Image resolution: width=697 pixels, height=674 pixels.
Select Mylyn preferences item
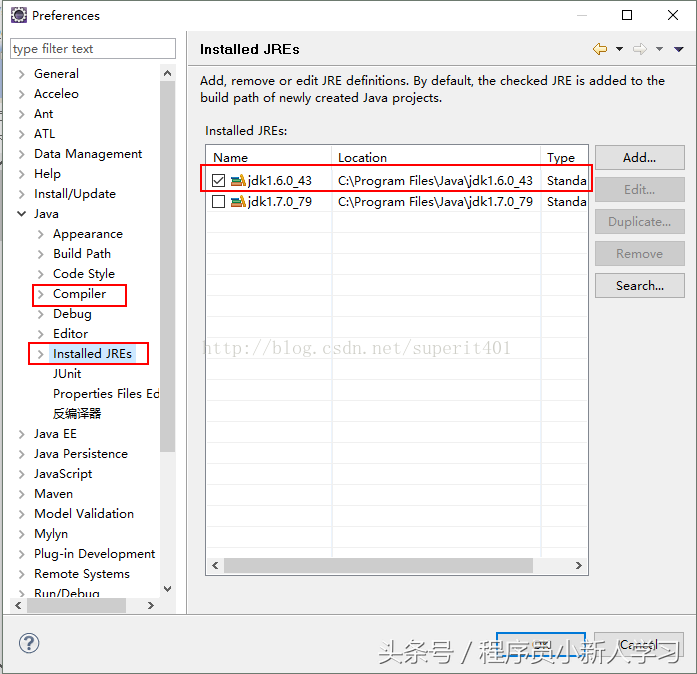(51, 534)
